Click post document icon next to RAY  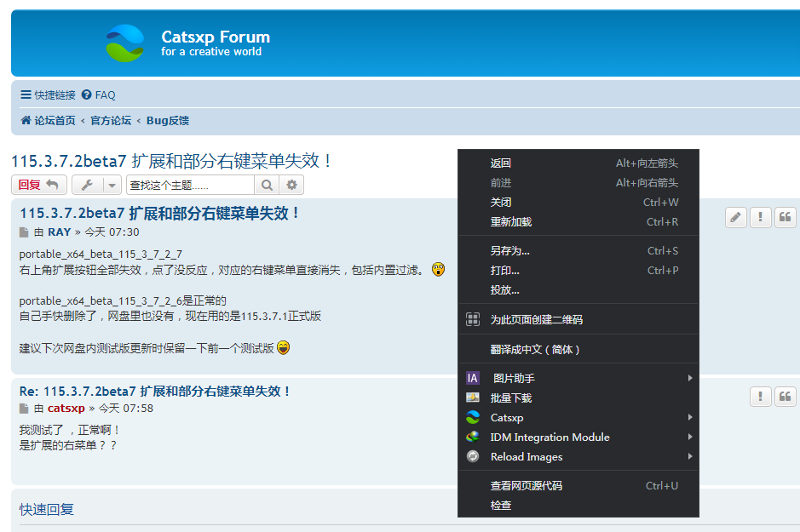24,232
